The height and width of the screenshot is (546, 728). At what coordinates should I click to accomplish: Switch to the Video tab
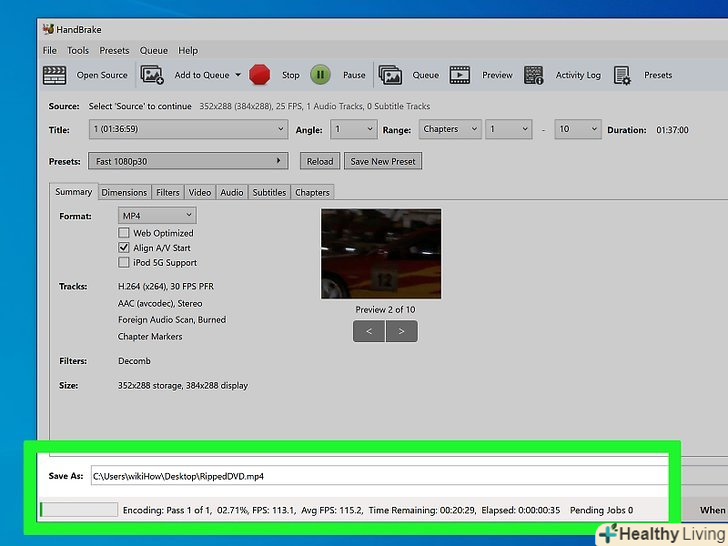[200, 192]
